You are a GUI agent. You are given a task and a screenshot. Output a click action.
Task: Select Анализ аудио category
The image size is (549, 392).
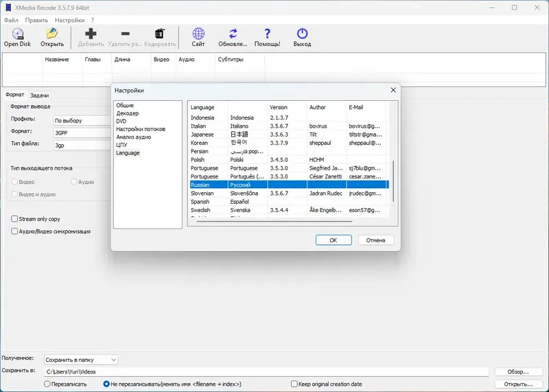pos(133,137)
